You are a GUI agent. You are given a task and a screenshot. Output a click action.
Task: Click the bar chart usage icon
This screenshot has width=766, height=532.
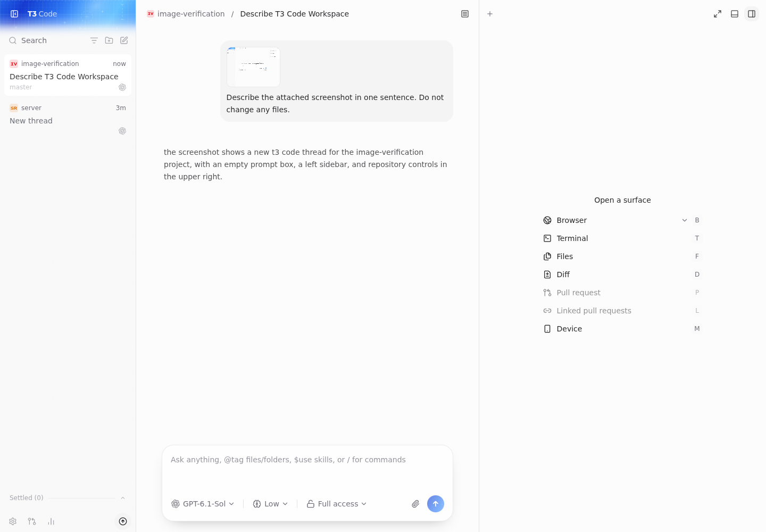tap(51, 521)
